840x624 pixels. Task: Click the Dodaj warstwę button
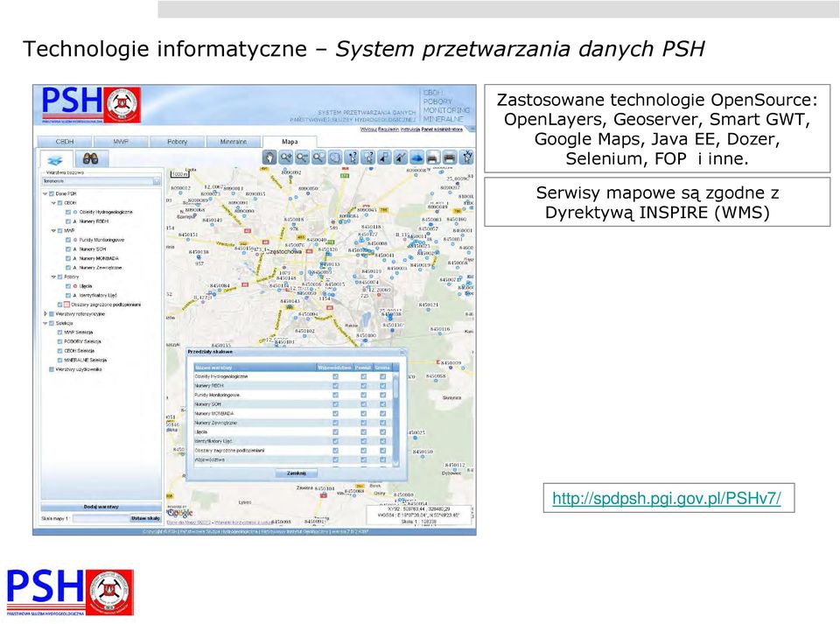101,507
